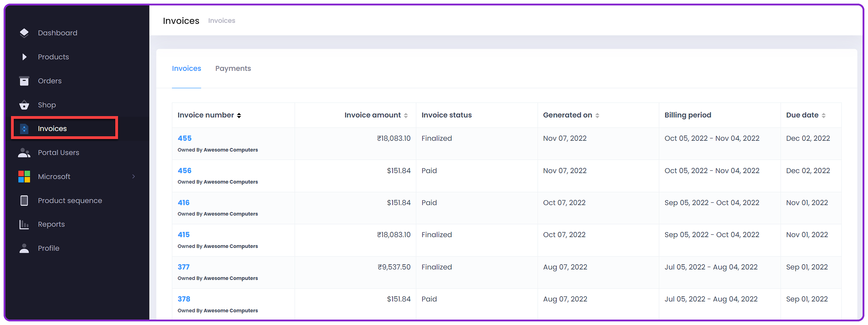Viewport: 868px width, 325px height.
Task: Select the Invoices tab
Action: click(186, 69)
